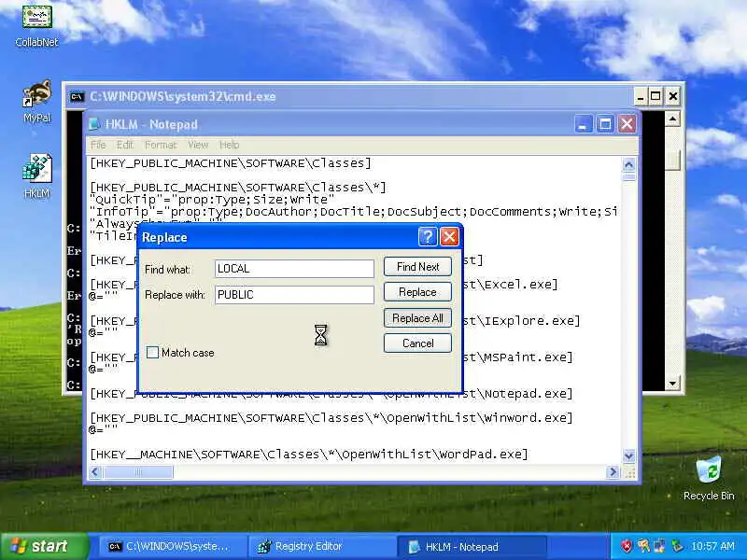This screenshot has width=747, height=560.
Task: Click the Replace dialog help question mark
Action: [x=428, y=237]
